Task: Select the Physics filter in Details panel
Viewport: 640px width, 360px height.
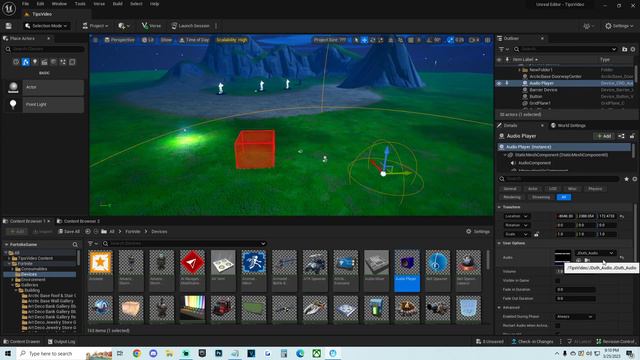Action: point(595,189)
